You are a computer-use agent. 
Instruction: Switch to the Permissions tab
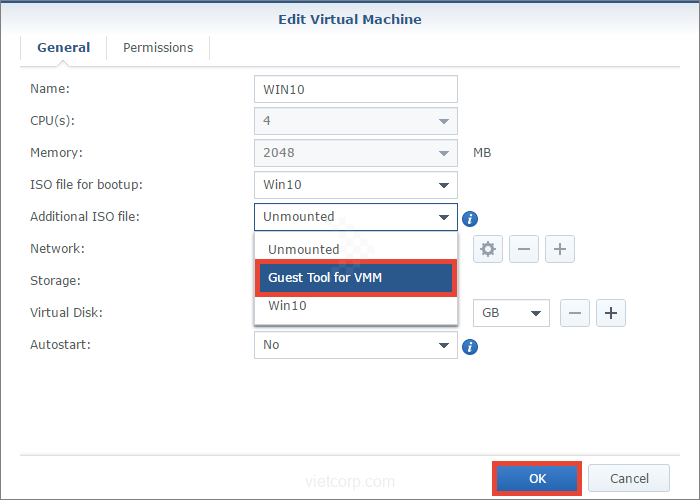coord(158,47)
